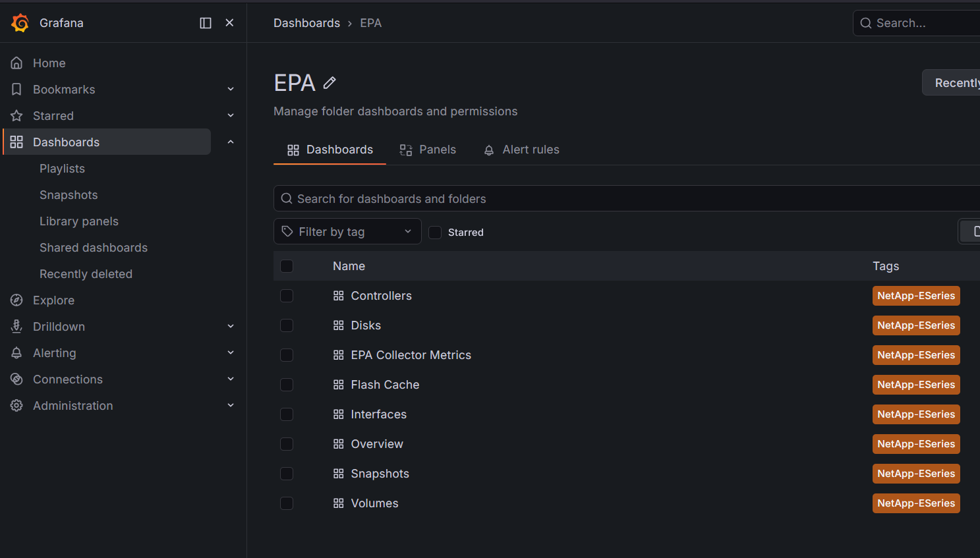Expand the Administration section chevron
The height and width of the screenshot is (558, 980).
(x=231, y=405)
